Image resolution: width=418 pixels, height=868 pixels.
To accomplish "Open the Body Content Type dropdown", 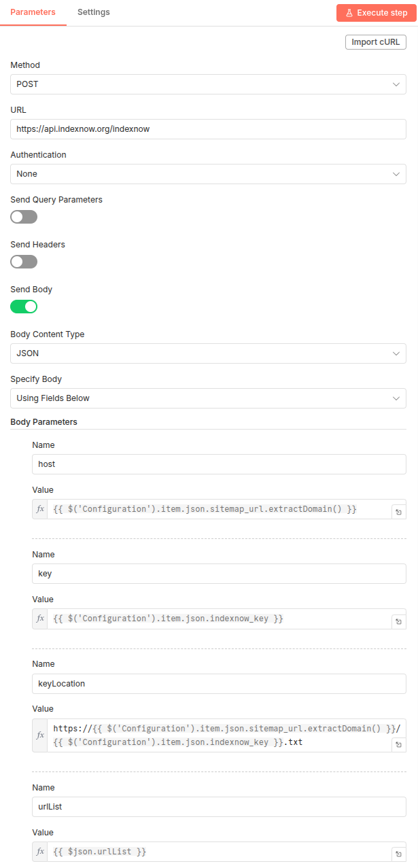I will 208,353.
